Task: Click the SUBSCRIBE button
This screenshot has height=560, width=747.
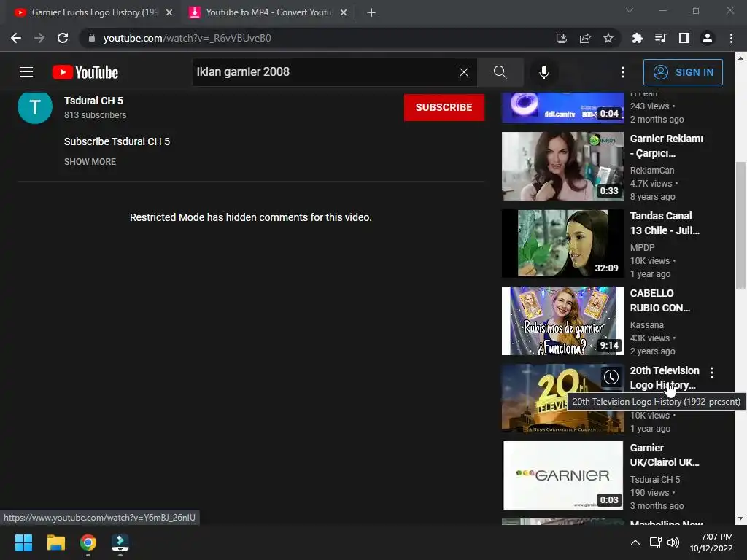Action: (x=444, y=107)
